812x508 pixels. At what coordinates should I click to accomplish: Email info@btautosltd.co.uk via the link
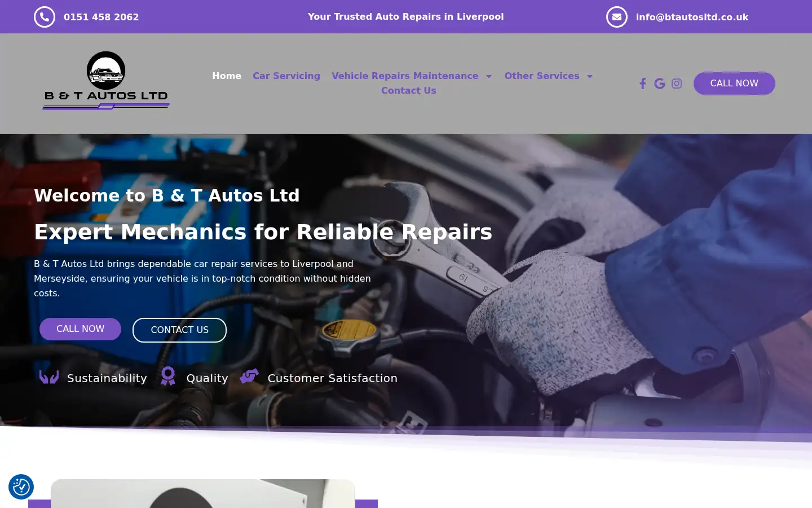(692, 17)
